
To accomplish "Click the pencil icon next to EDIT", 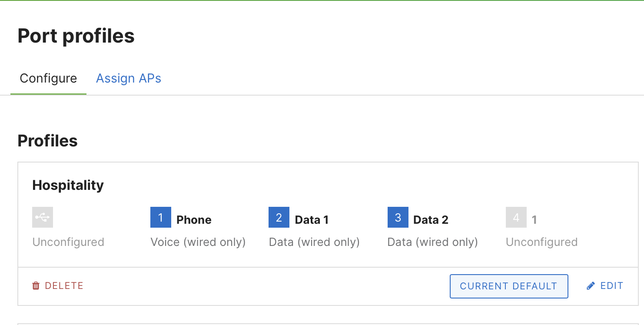I will [x=591, y=285].
